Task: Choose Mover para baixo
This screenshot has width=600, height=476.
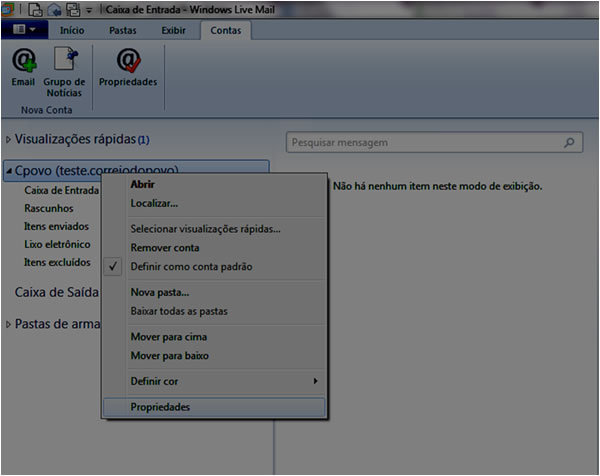Action: [x=214, y=355]
